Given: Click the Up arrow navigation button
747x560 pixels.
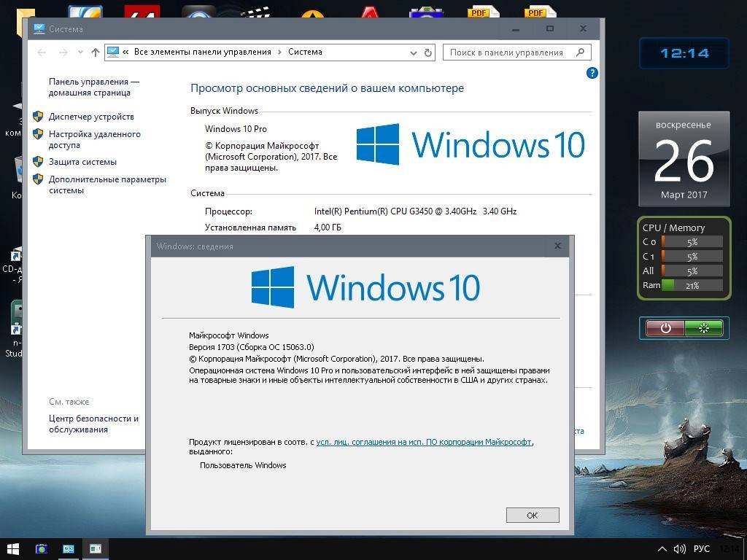Looking at the screenshot, I should pos(96,52).
